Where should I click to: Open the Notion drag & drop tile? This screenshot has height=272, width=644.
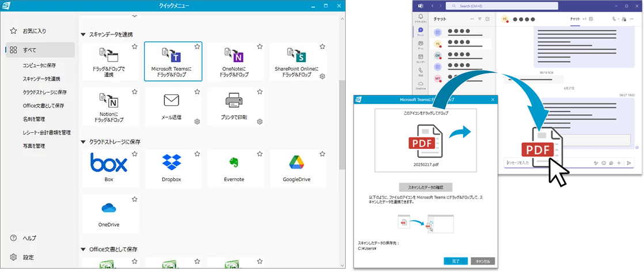[111, 106]
